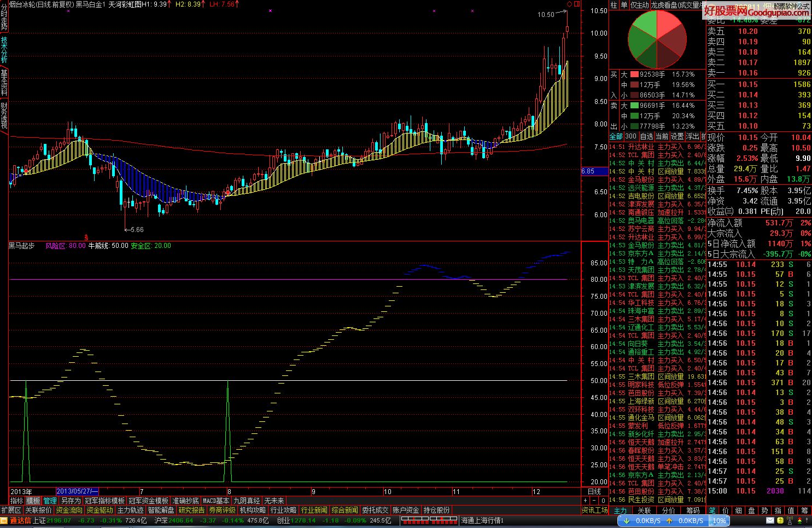Click the 管理 button
The image size is (812, 528).
[x=50, y=501]
